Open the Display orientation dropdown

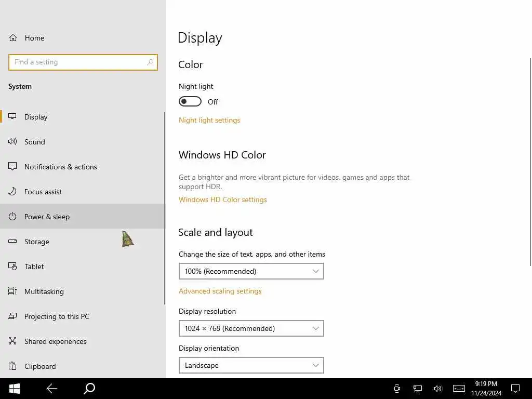click(251, 365)
